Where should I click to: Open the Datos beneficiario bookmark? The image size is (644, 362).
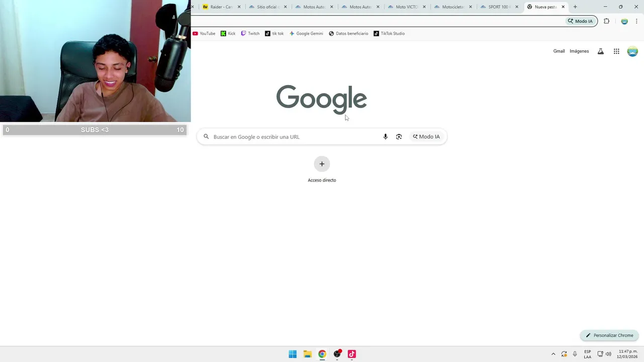348,34
